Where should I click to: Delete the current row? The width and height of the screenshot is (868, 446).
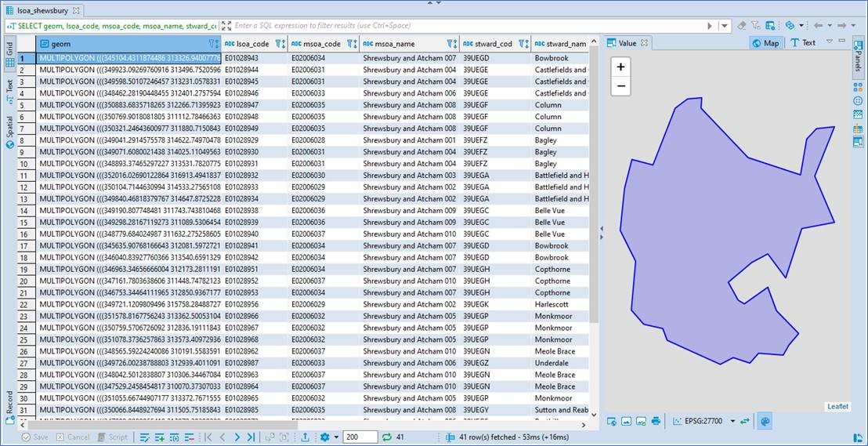pos(188,437)
